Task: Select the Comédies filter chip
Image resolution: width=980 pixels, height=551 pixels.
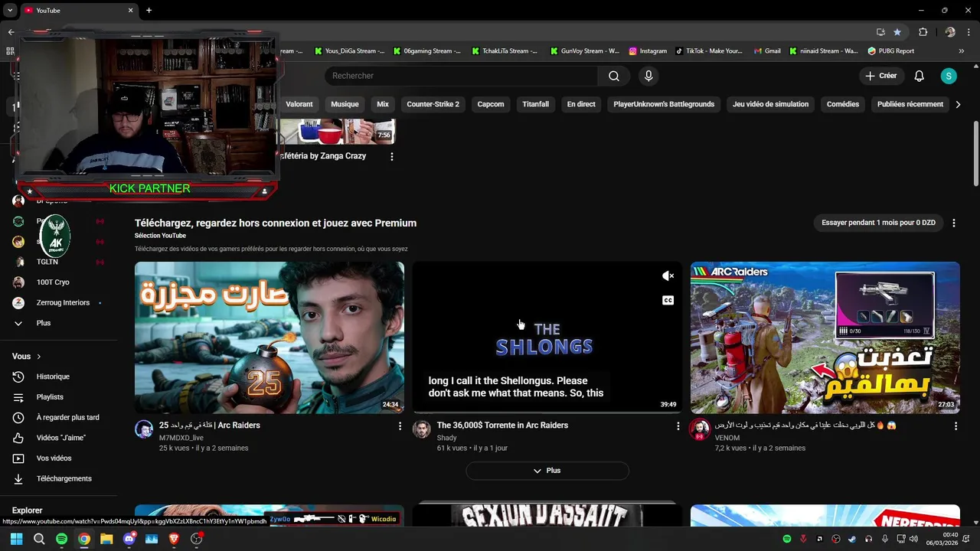Action: pyautogui.click(x=843, y=104)
